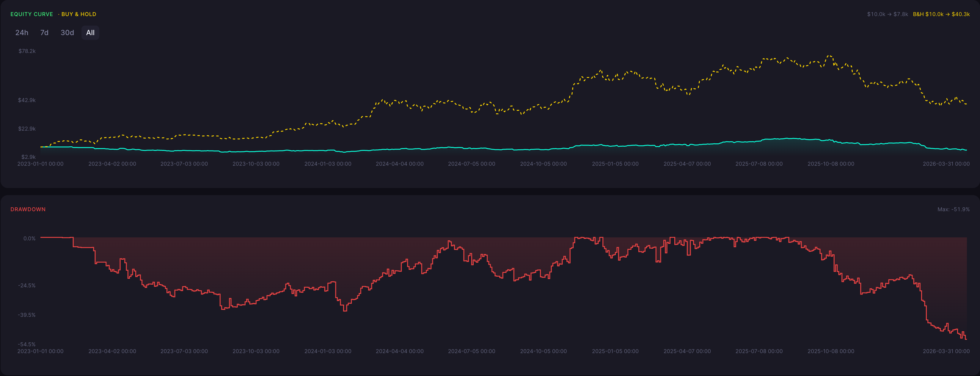
Task: Select the 7d time range tab
Action: click(x=45, y=33)
